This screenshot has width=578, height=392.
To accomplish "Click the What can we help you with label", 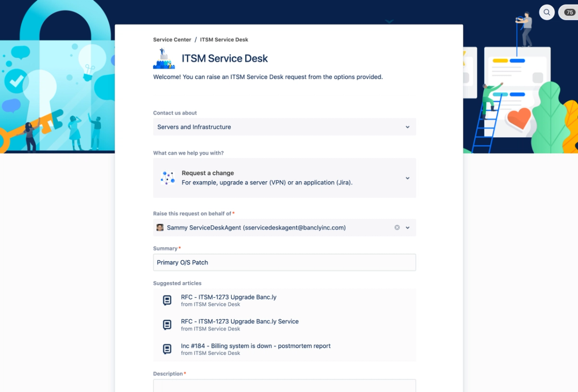I will (188, 153).
